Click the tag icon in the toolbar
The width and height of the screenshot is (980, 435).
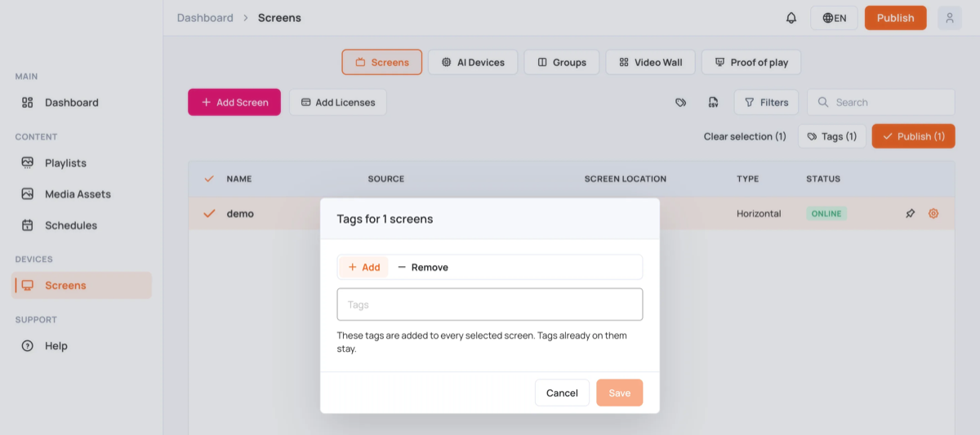tap(680, 103)
